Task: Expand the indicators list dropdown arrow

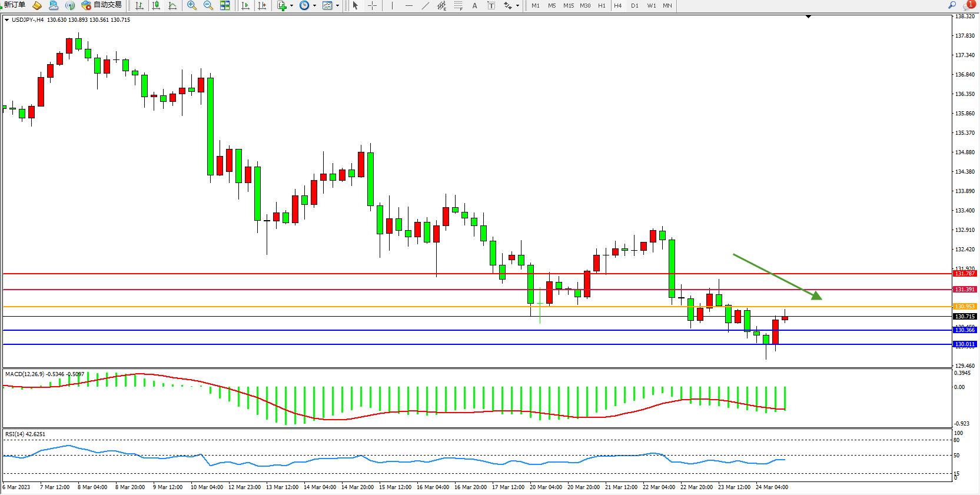Action: tap(291, 6)
